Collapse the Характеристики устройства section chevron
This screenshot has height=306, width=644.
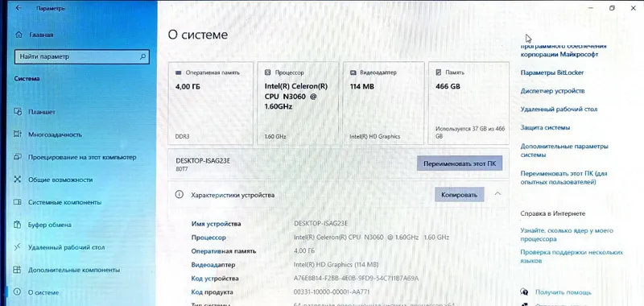pyautogui.click(x=497, y=193)
